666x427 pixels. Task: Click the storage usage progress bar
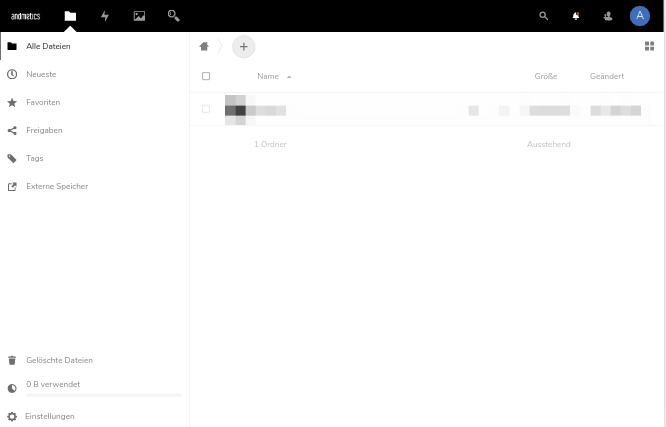pyautogui.click(x=104, y=395)
